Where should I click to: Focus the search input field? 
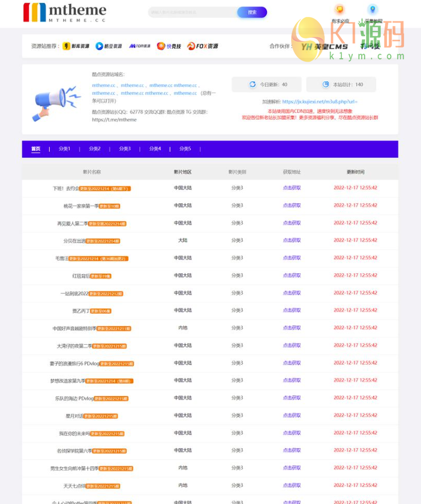pos(193,12)
